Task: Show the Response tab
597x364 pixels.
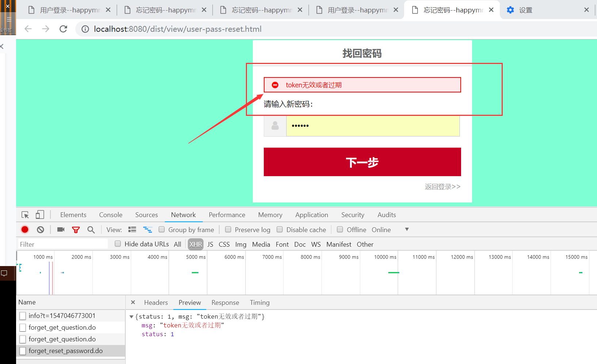Action: [x=225, y=303]
